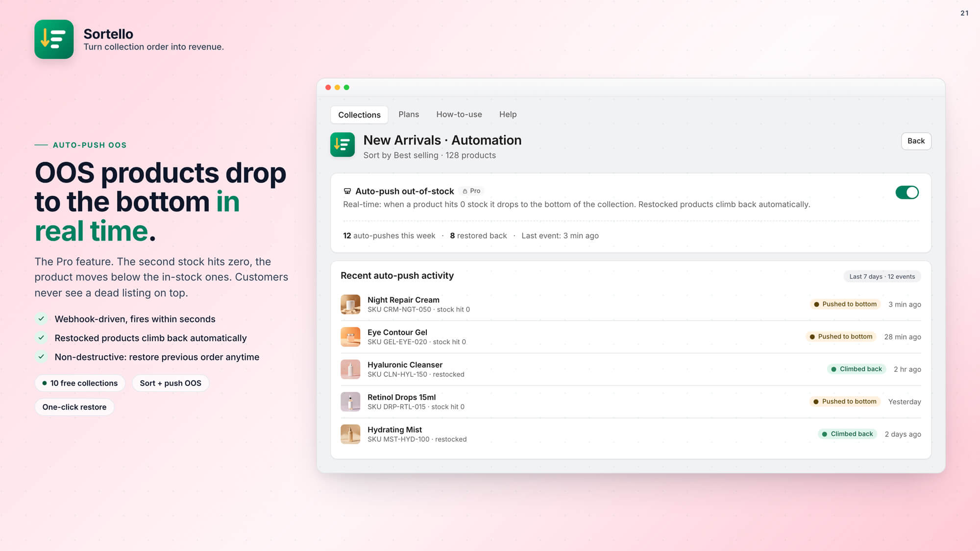Click the auto-push out-of-stock tray icon
The height and width of the screenshot is (551, 980).
click(x=347, y=191)
